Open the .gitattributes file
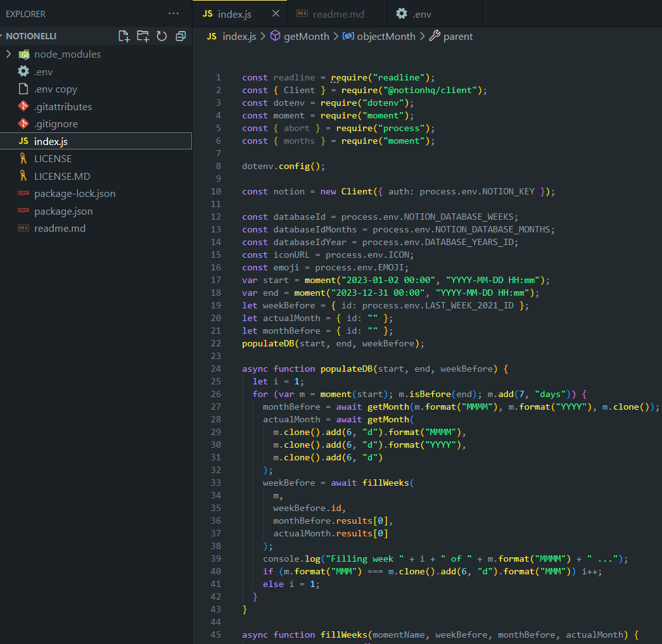Viewport: 662px width, 644px height. [63, 106]
